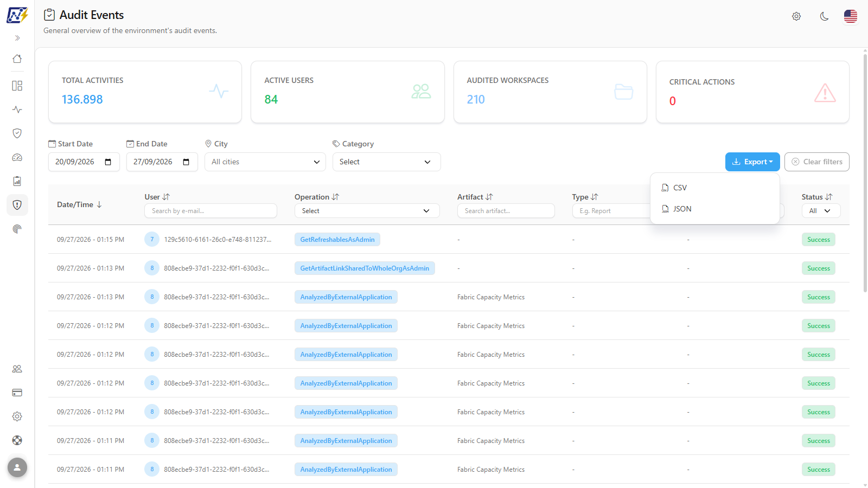The height and width of the screenshot is (488, 868).
Task: Focus the Type filter E.g. Report field
Action: [611, 211]
